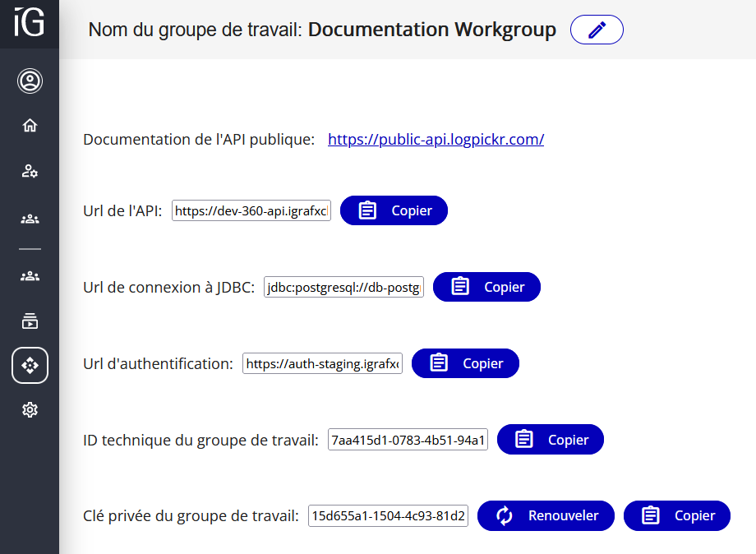The height and width of the screenshot is (554, 756).
Task: Copy the Url de l'API value
Action: (x=394, y=210)
